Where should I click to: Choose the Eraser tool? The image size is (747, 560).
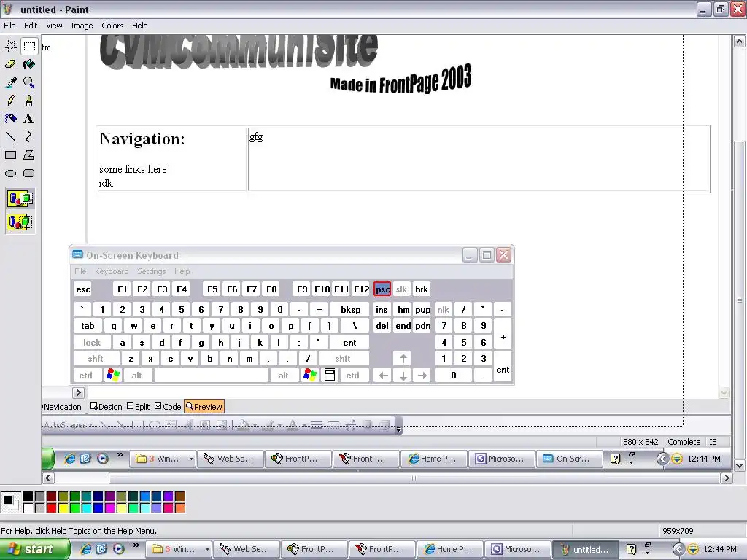pos(11,64)
